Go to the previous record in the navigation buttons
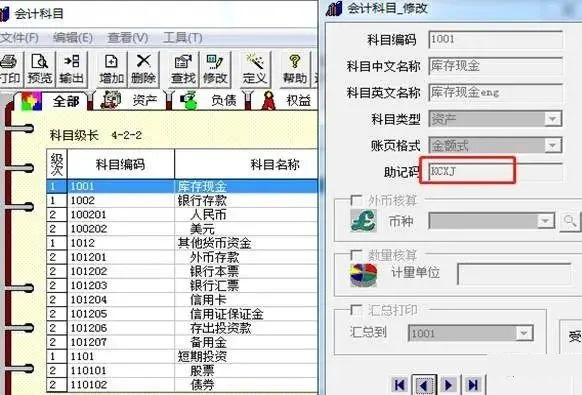Screen dimensions: 582x395 [x=424, y=385]
